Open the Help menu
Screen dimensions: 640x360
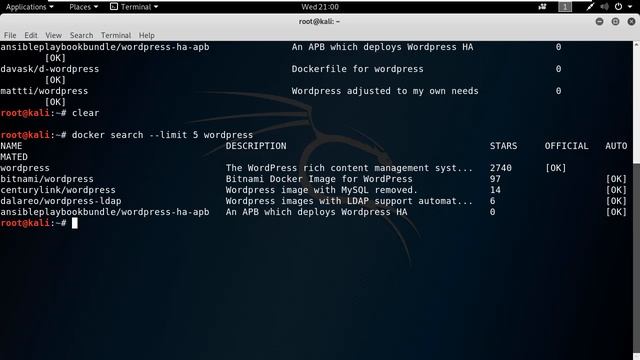pyautogui.click(x=147, y=36)
